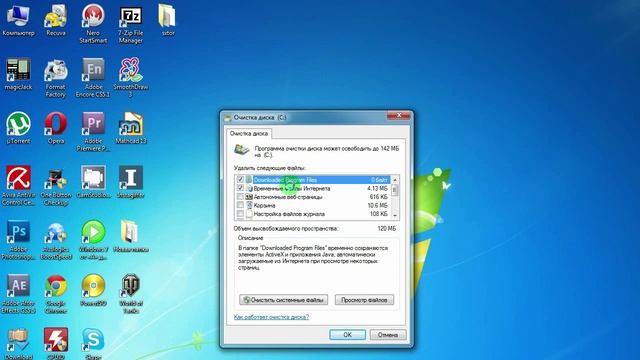Click the file list scrollbar thumb
640x360 pixels.
(x=395, y=191)
